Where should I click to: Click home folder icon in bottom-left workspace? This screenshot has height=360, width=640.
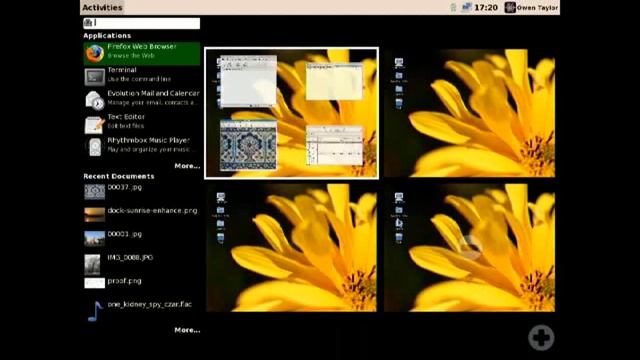click(x=221, y=211)
